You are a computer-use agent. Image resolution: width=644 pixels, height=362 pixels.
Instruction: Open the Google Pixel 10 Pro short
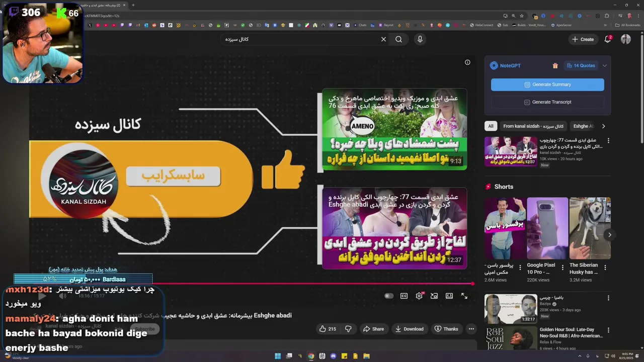(x=547, y=228)
